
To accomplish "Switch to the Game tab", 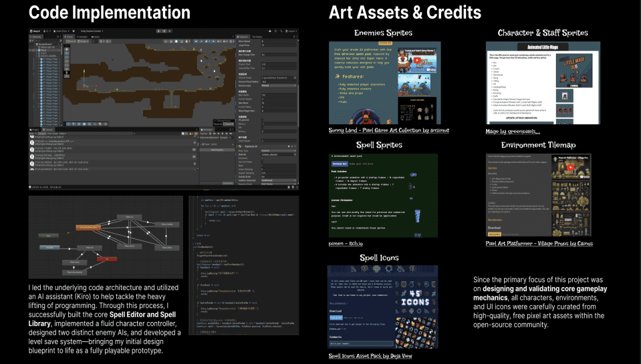I will tap(96, 37).
